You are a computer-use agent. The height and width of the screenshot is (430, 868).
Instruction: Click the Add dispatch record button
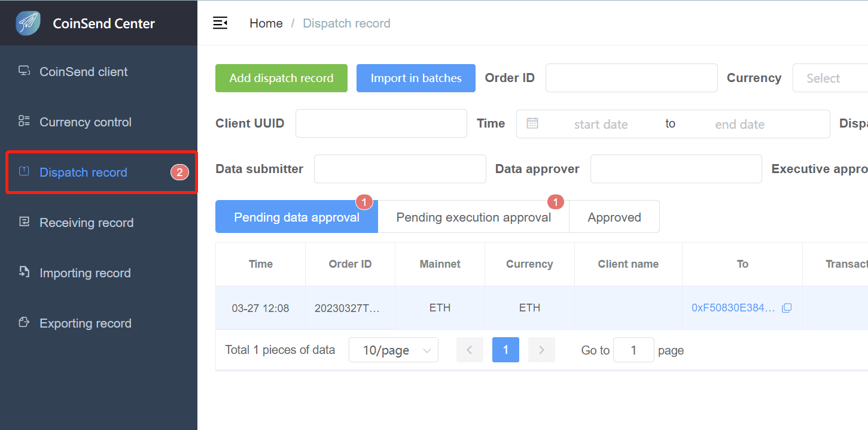click(281, 78)
